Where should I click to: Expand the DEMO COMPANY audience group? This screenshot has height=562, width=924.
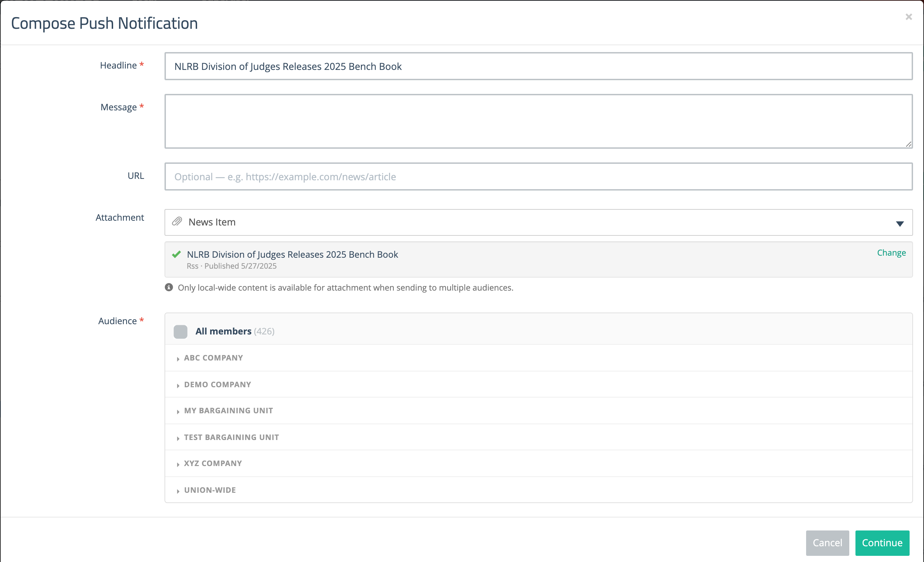point(538,385)
